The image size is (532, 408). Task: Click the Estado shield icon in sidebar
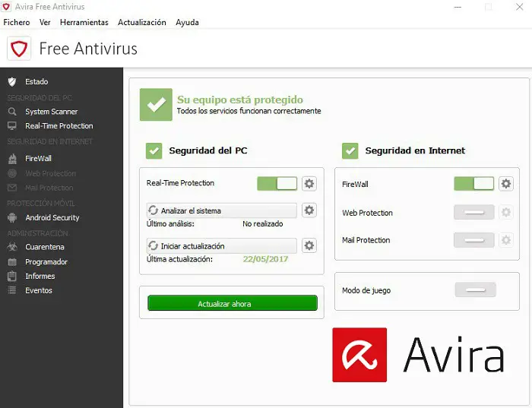tap(12, 81)
